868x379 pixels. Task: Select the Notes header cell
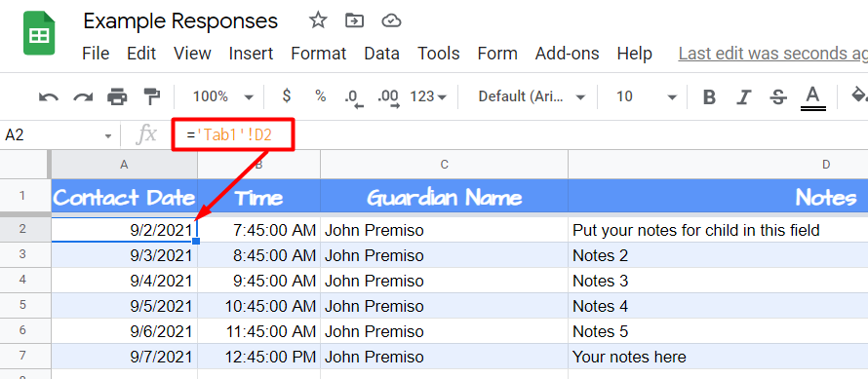[x=718, y=197]
